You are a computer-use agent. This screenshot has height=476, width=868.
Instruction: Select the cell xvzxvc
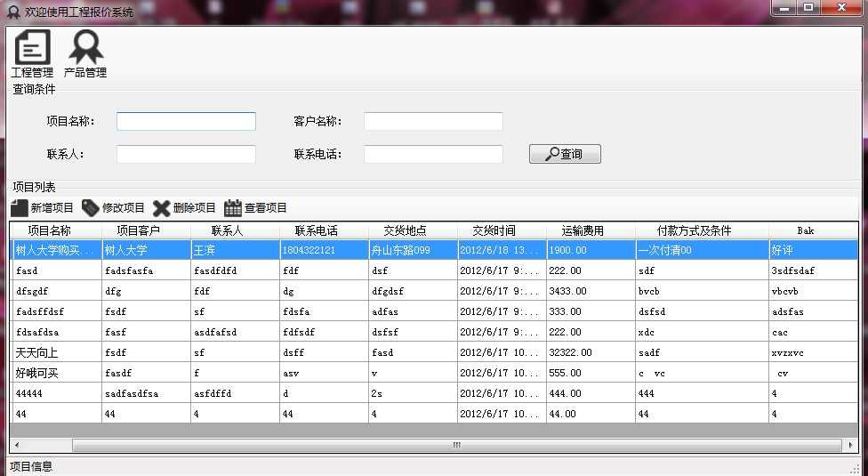tap(813, 352)
